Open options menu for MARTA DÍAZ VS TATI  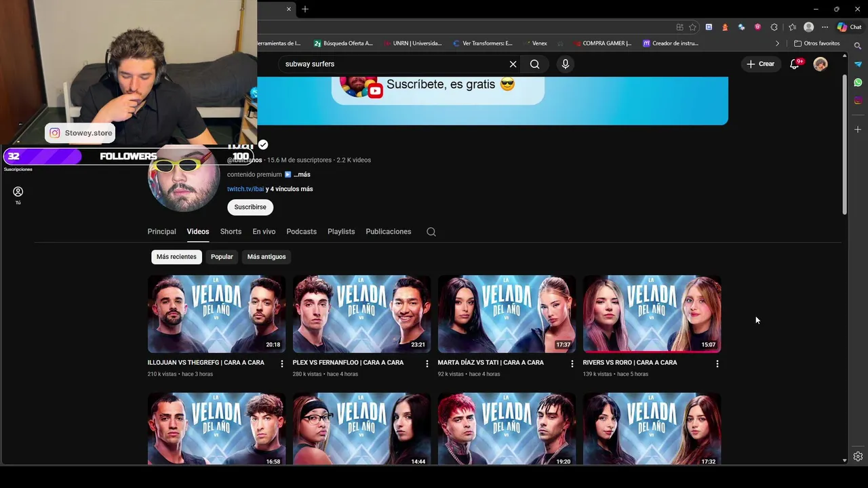tap(572, 364)
